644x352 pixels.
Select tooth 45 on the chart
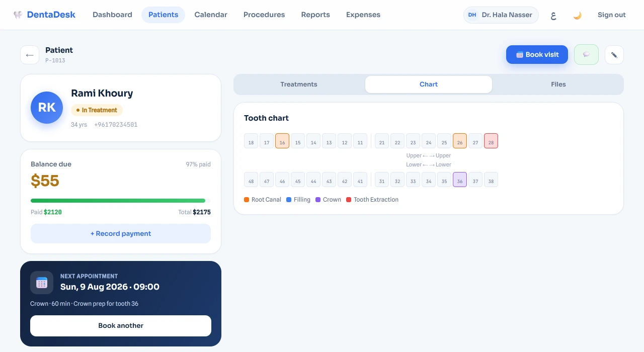click(x=298, y=180)
